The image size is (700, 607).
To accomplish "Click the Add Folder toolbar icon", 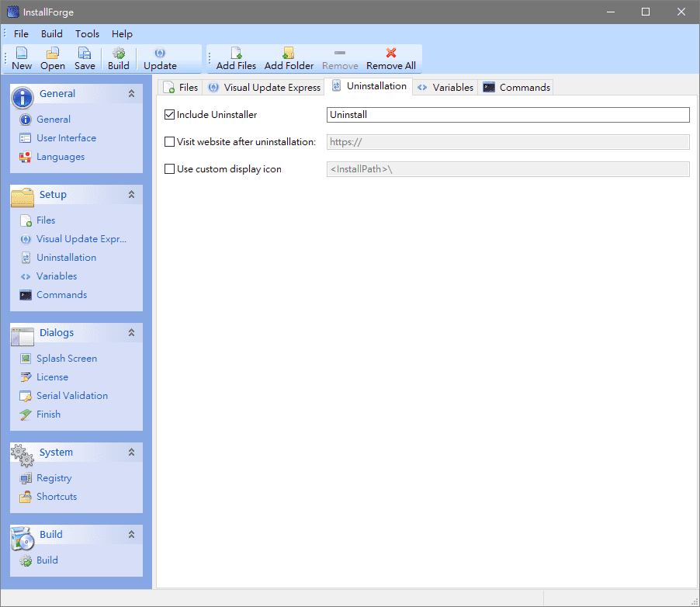I will tap(289, 53).
